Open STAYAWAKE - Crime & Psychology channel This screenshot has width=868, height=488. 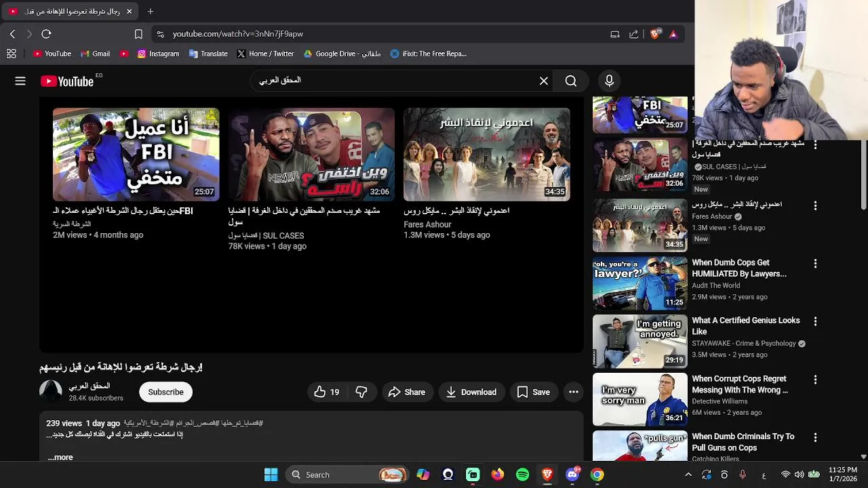click(x=744, y=344)
